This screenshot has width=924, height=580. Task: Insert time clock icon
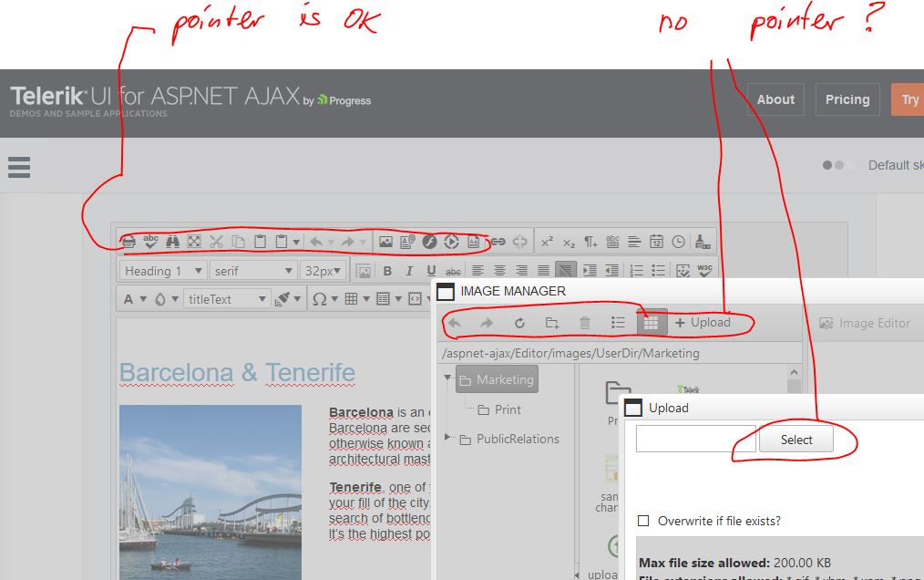point(678,242)
